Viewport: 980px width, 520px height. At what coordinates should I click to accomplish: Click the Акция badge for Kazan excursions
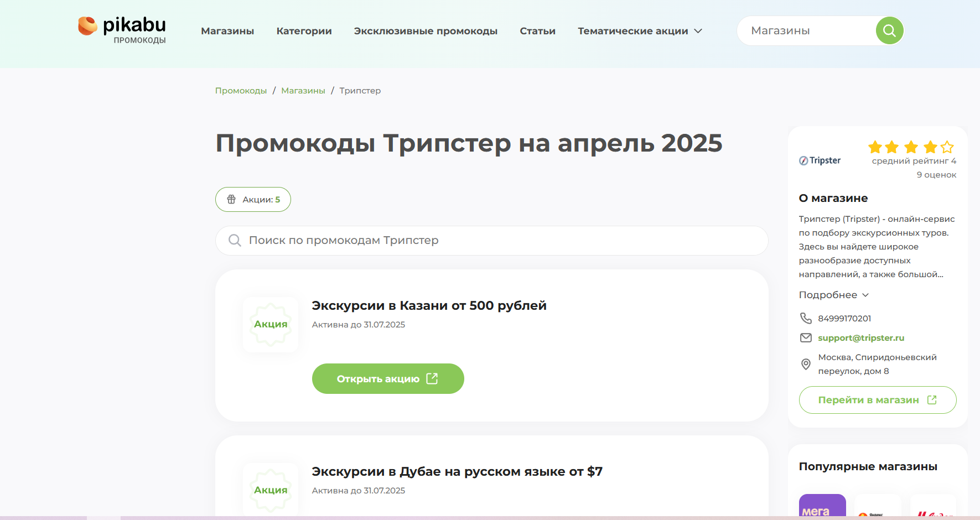coord(271,324)
